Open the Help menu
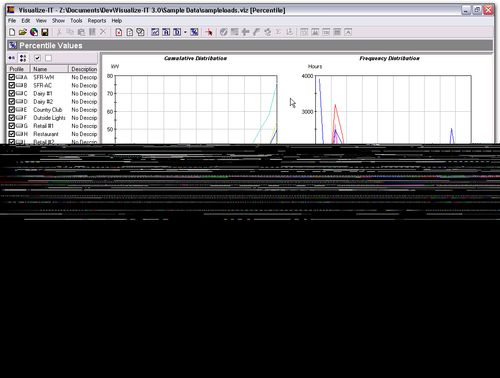This screenshot has width=500, height=378. 117,21
